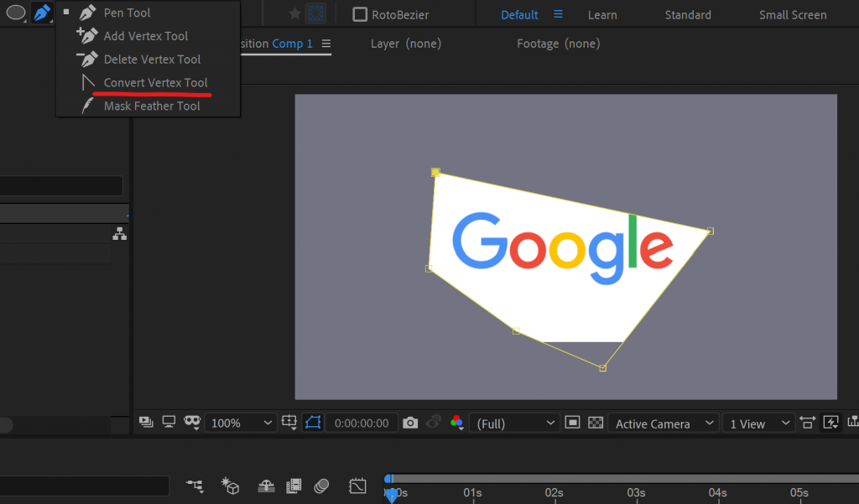Click the checkered square toolbar icon

click(315, 13)
